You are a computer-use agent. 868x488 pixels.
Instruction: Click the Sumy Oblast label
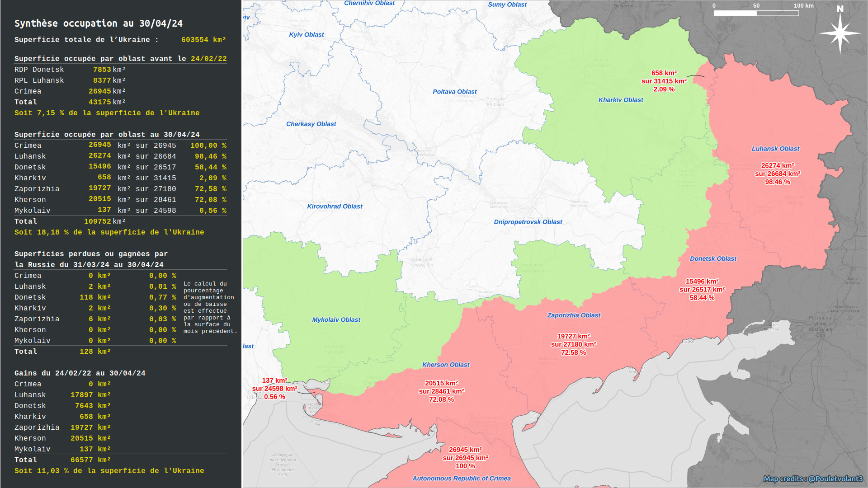click(507, 5)
